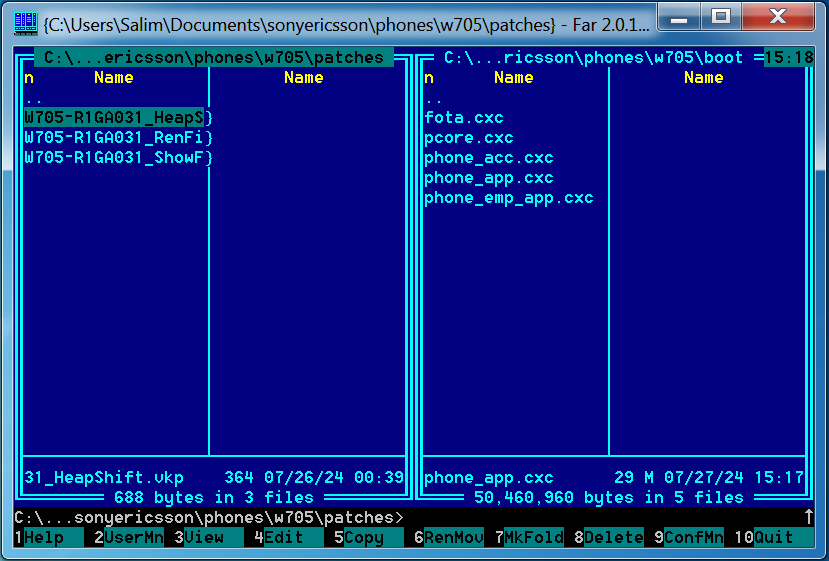Click the 1 Help key bar button
The image size is (829, 561).
49,538
